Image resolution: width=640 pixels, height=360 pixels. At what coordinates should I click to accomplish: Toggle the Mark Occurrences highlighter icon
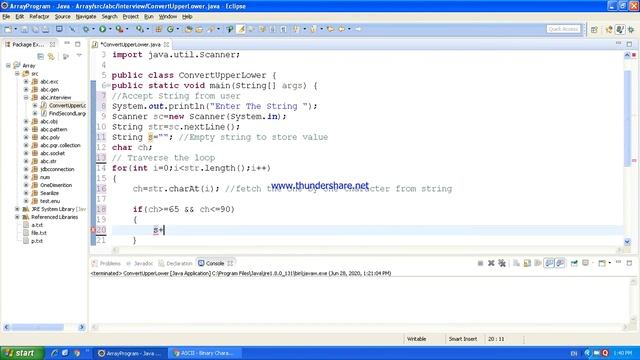(241, 29)
